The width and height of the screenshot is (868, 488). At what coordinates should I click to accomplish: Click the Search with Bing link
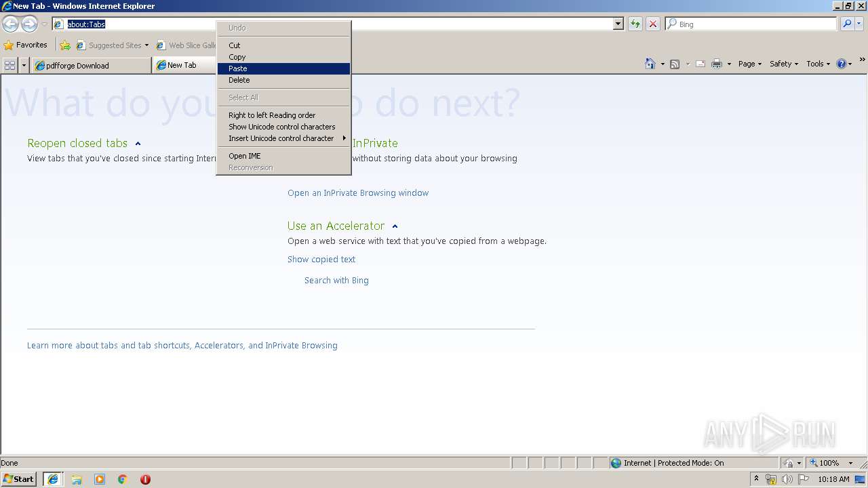pyautogui.click(x=336, y=281)
